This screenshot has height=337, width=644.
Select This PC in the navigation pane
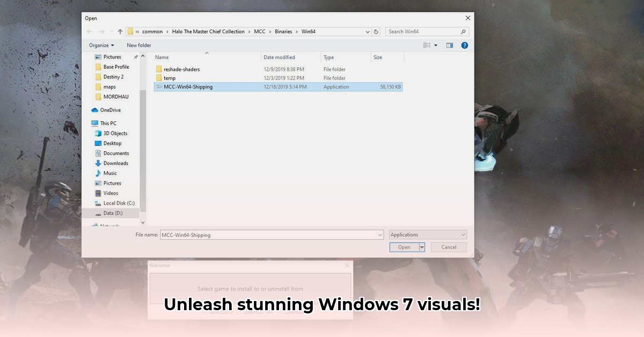[x=106, y=123]
